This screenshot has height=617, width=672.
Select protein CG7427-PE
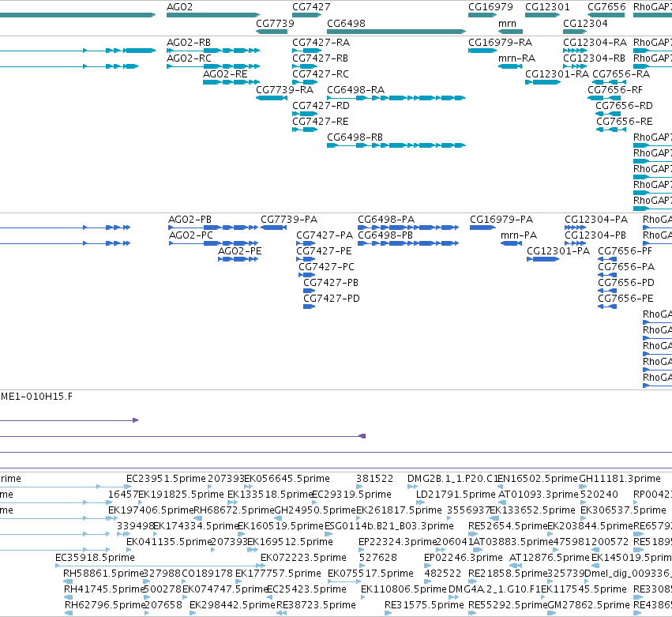coord(306,259)
